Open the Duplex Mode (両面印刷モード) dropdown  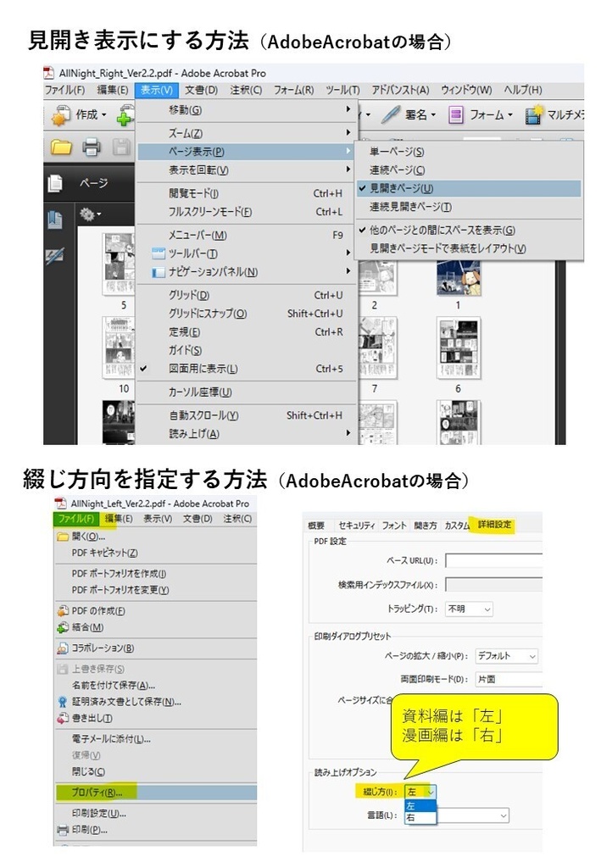[508, 679]
